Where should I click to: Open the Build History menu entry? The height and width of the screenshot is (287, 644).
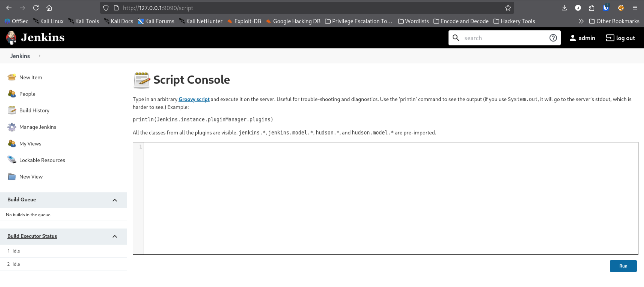(34, 111)
